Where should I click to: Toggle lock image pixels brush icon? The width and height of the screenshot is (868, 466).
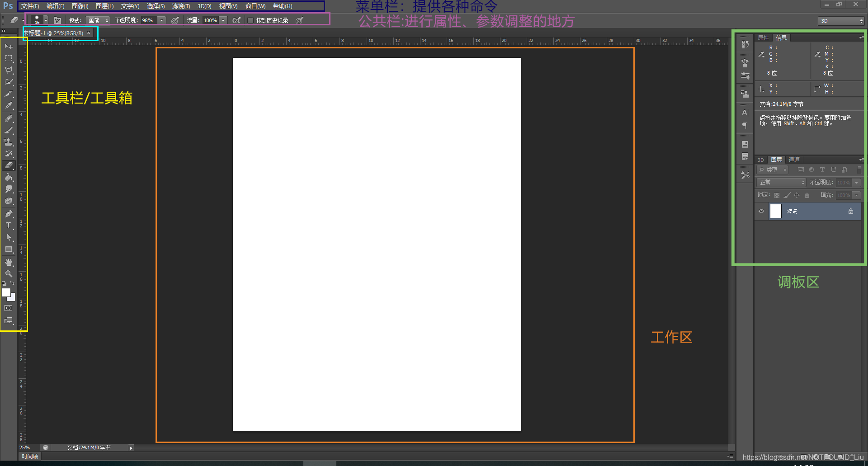point(787,195)
